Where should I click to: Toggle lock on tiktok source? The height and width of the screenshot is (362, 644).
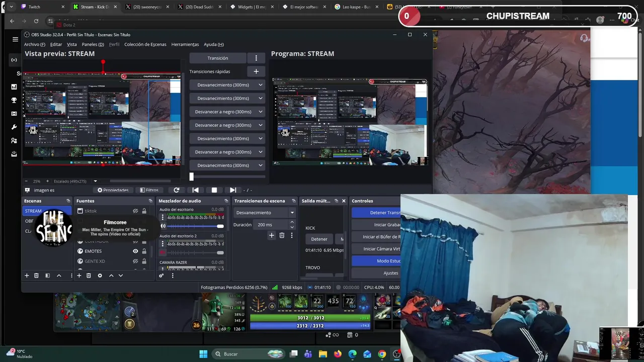pyautogui.click(x=144, y=211)
